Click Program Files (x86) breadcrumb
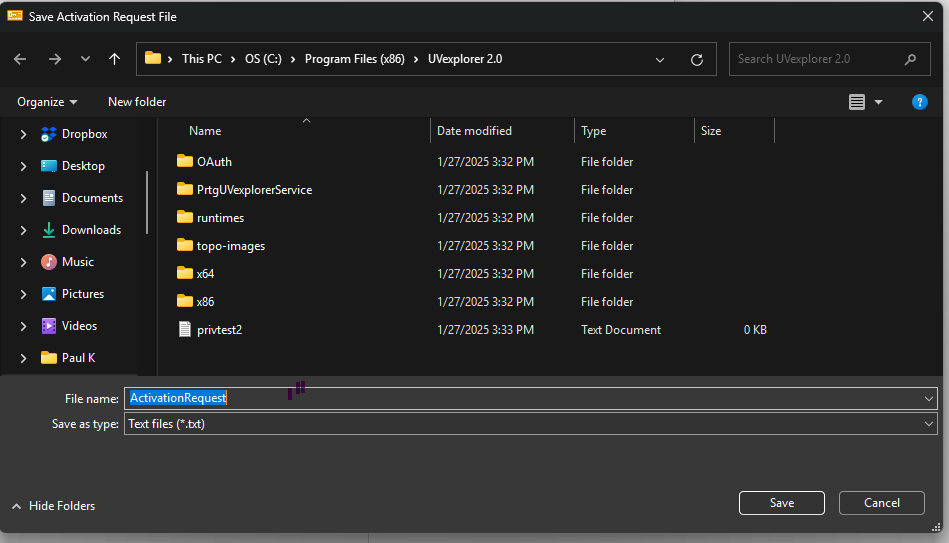The image size is (949, 543). click(355, 59)
